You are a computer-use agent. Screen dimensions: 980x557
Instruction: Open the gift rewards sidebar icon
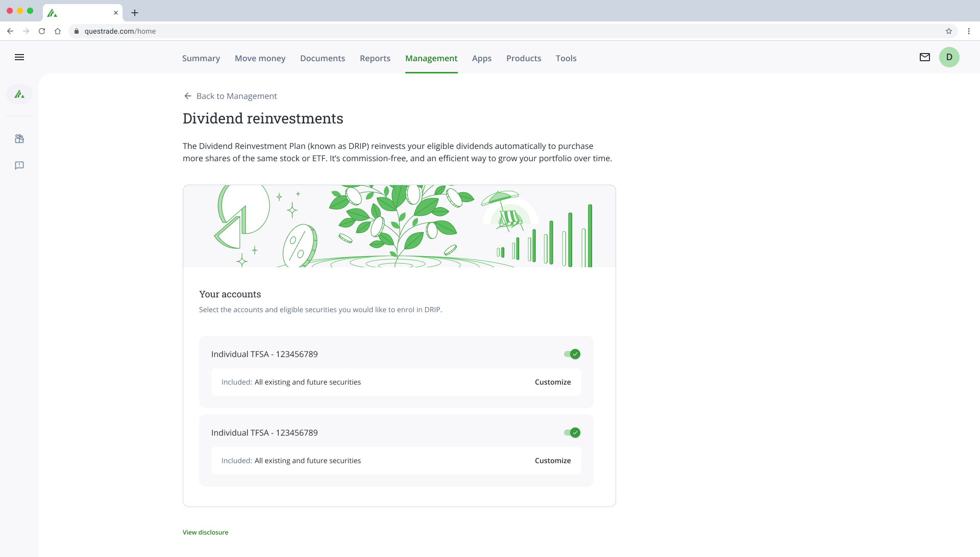click(19, 139)
